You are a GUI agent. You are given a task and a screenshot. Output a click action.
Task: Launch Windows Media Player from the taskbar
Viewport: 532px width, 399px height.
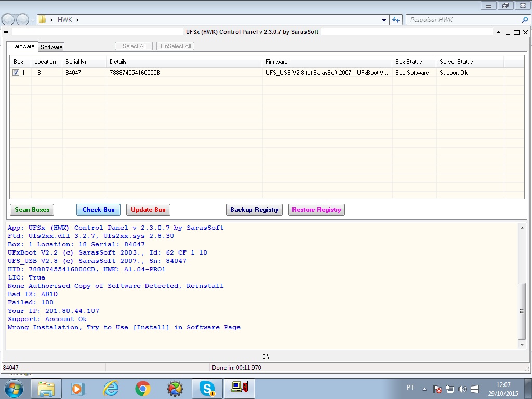coord(78,389)
